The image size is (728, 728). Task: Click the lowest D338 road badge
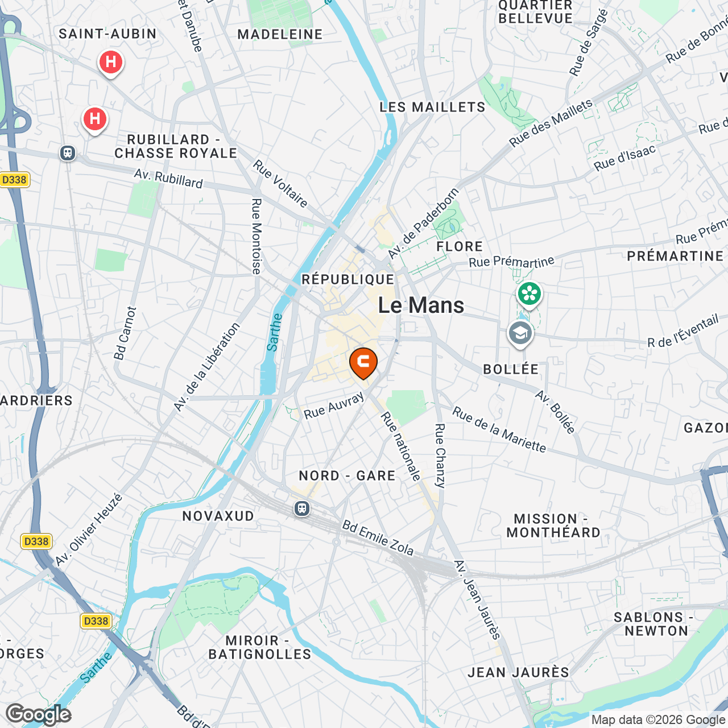point(96,621)
